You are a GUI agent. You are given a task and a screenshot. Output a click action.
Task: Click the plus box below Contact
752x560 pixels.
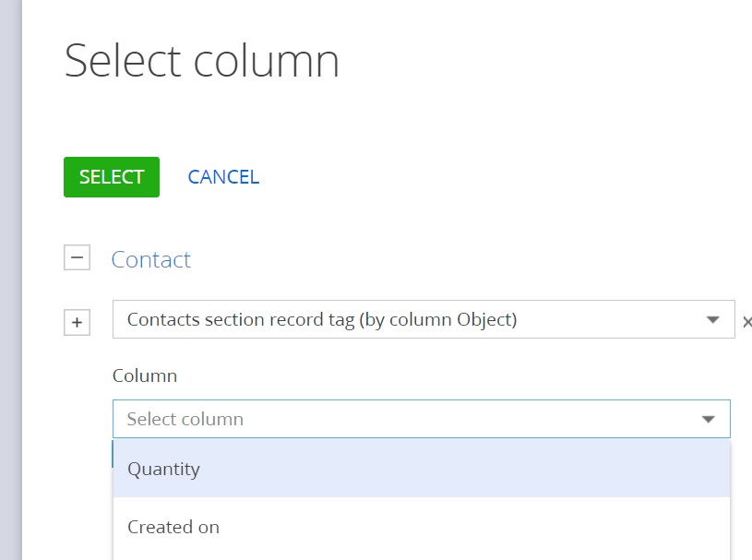pos(77,322)
